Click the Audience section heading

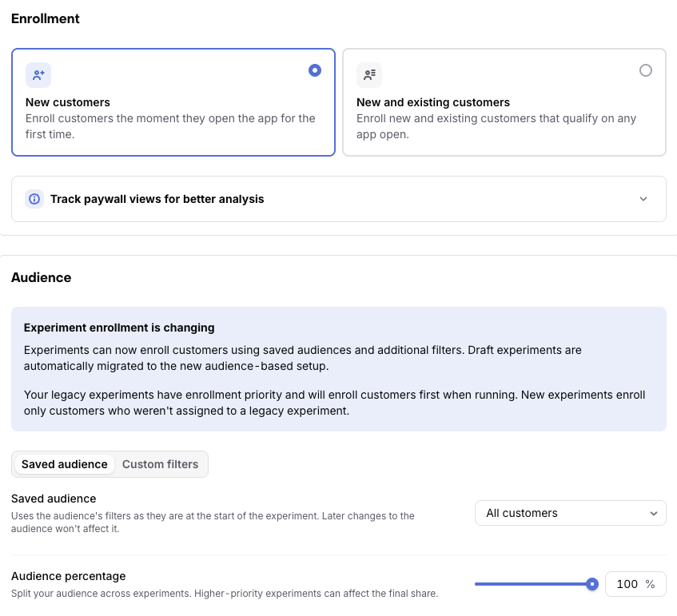click(x=41, y=277)
